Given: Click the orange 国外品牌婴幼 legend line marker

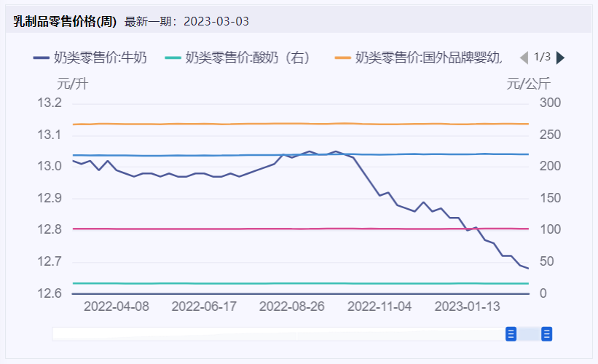Looking at the screenshot, I should click(342, 58).
